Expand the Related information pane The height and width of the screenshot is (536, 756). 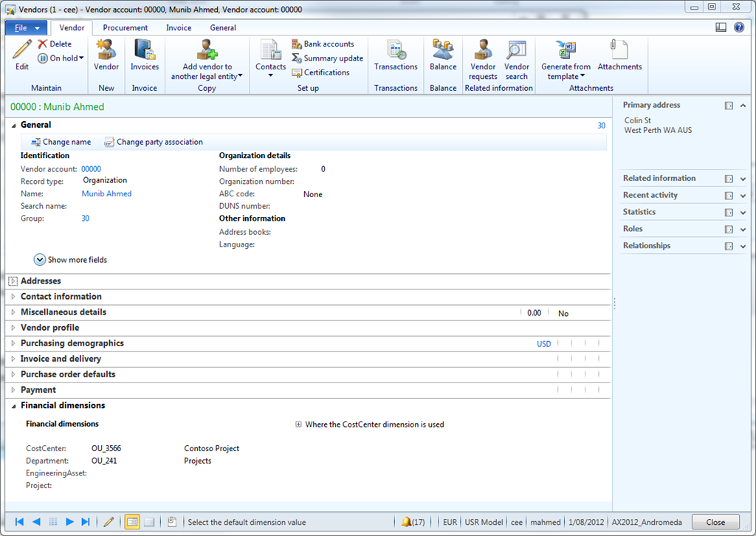(x=743, y=179)
